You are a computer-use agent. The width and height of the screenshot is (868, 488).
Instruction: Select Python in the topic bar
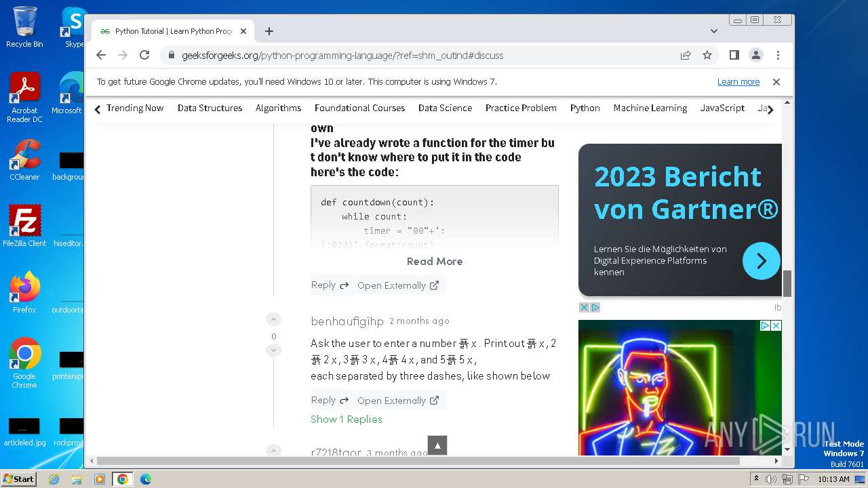click(585, 108)
